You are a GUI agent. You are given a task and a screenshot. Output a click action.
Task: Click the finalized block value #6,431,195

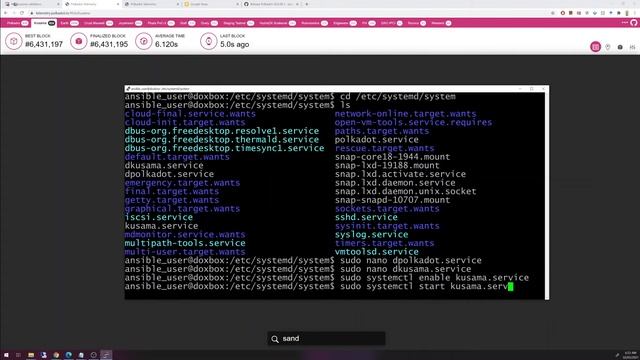click(109, 44)
